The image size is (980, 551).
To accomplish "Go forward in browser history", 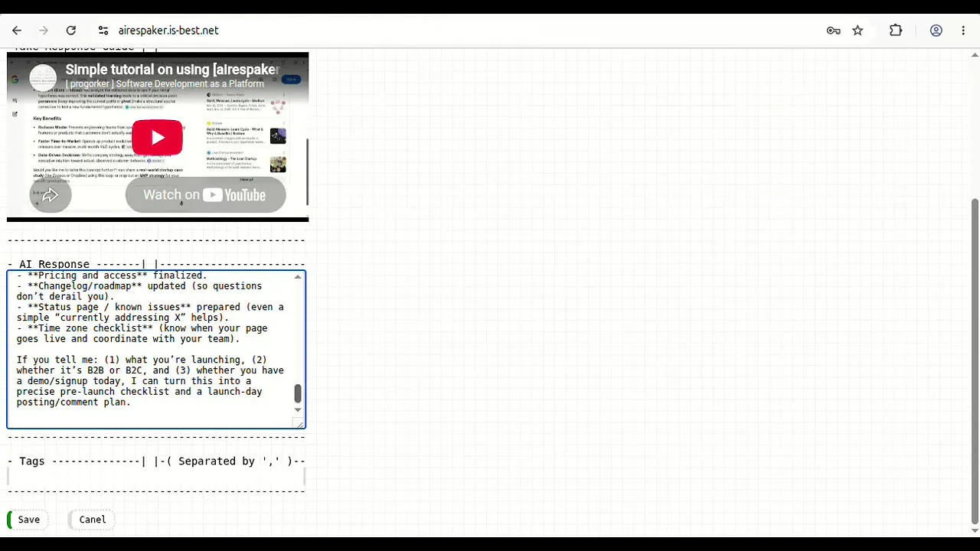I will (x=44, y=31).
